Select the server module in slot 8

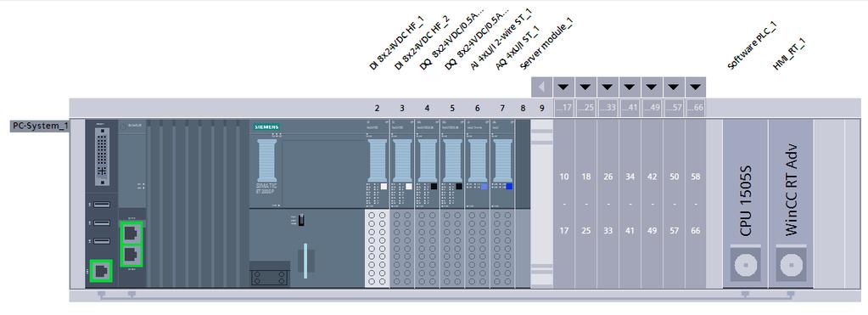pyautogui.click(x=523, y=203)
